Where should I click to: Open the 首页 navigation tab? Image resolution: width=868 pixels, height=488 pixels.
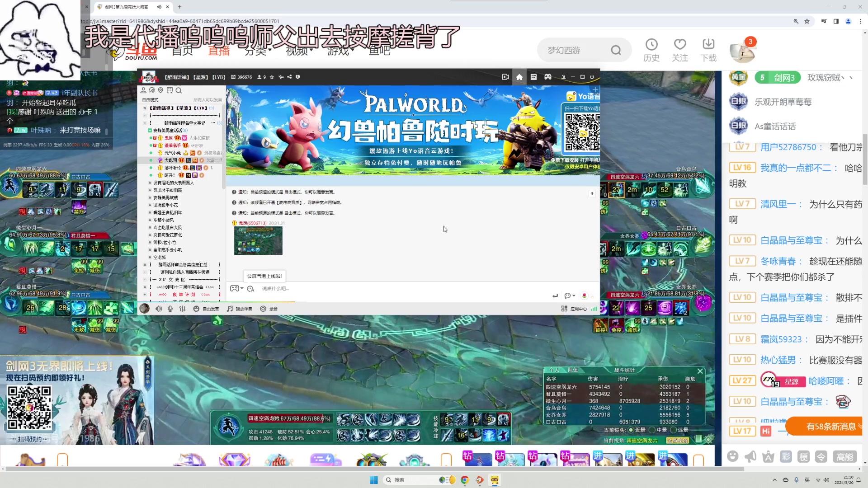pyautogui.click(x=182, y=51)
